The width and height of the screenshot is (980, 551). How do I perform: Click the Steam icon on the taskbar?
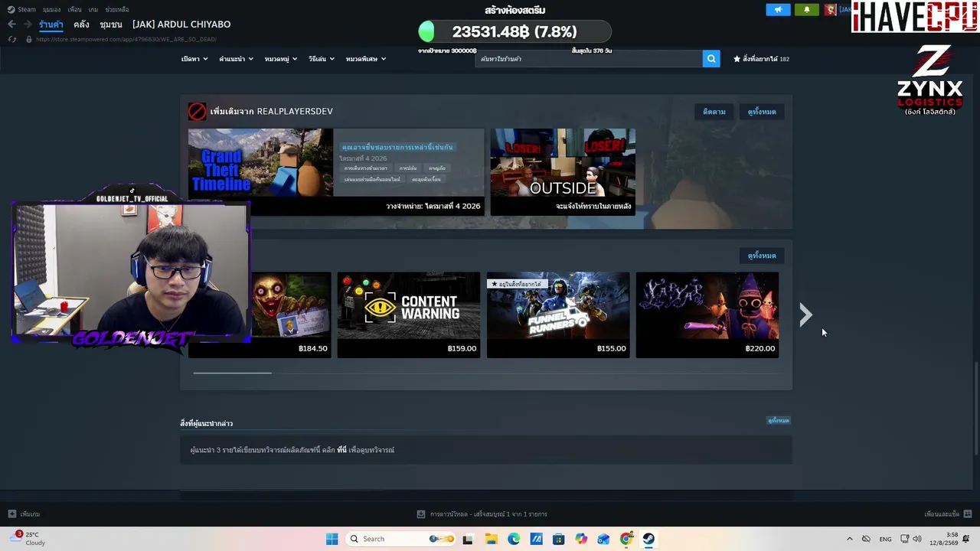click(648, 539)
